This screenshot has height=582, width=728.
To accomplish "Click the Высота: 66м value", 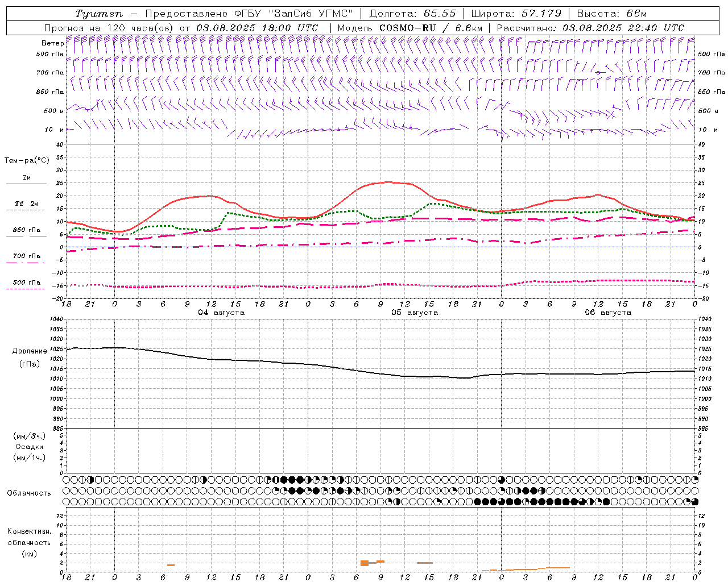I will (x=611, y=14).
